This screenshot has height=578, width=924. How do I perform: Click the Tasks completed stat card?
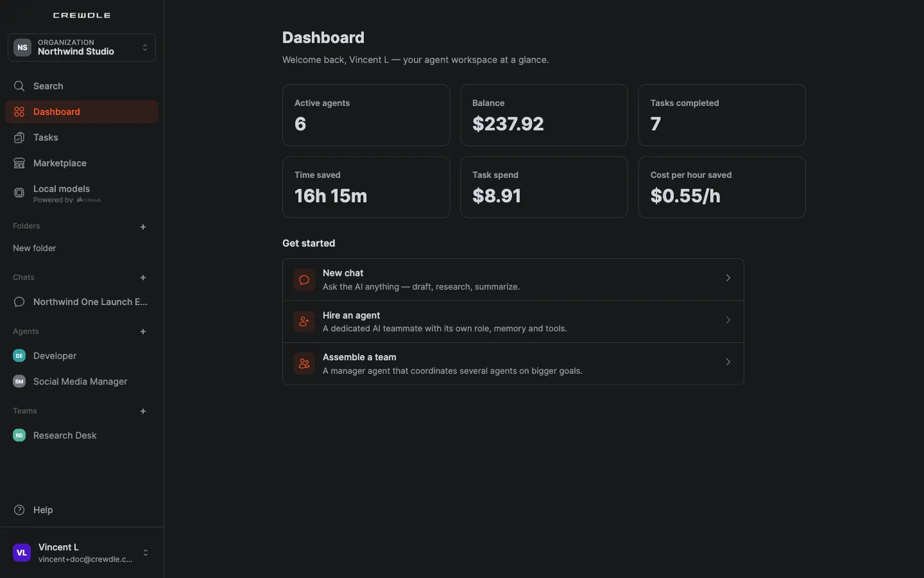coord(722,115)
